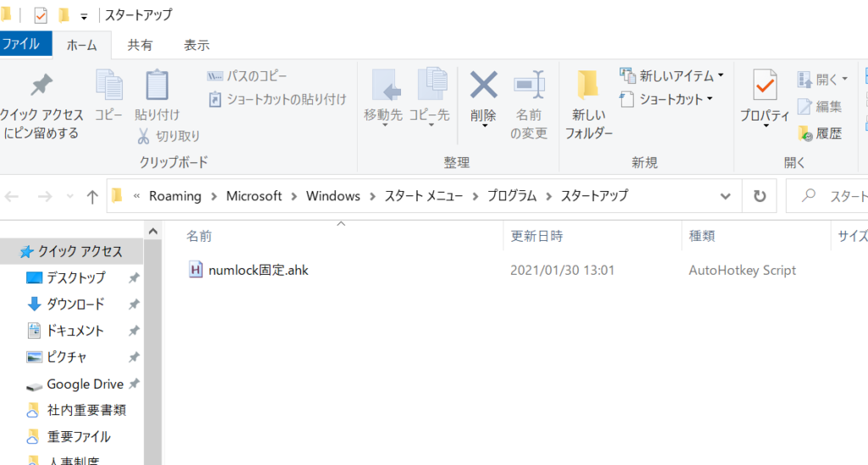The height and width of the screenshot is (465, 868).
Task: Open デスクトップ in navigation pane
Action: [x=75, y=277]
